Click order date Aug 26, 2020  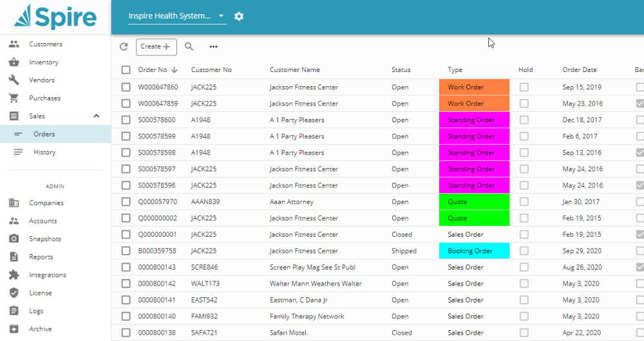582,267
